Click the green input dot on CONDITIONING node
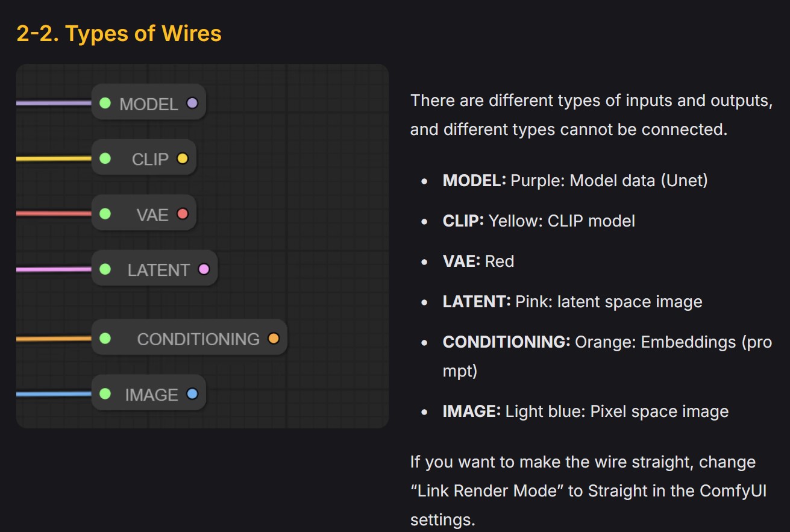Viewport: 790px width, 532px height. pos(105,338)
